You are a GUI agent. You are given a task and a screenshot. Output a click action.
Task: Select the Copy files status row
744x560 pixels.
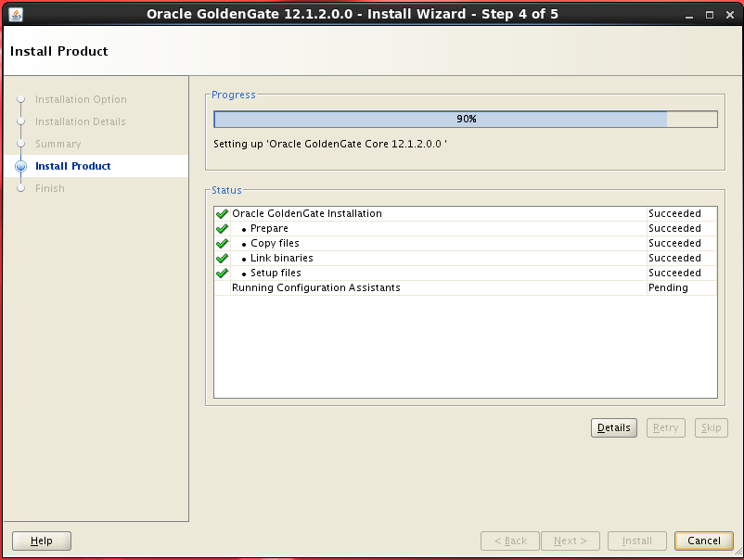(466, 243)
